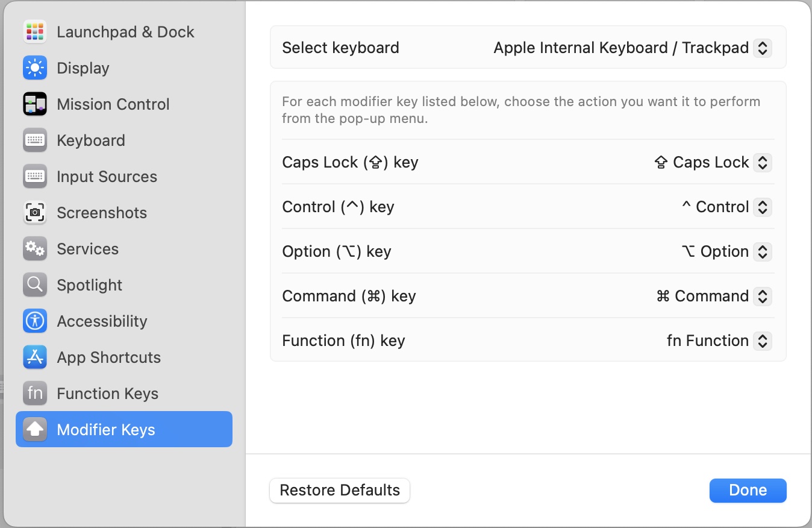
Task: Open App Shortcuts via its icon
Action: point(34,357)
